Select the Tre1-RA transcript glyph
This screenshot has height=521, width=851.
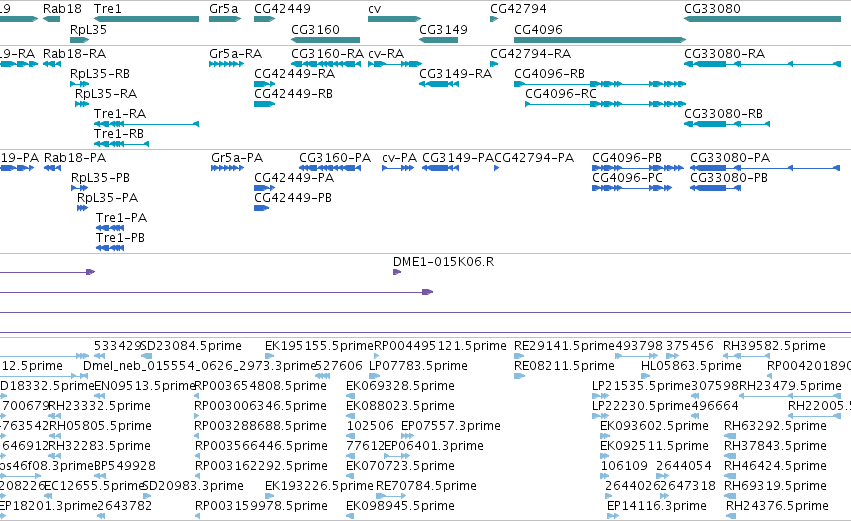(147, 124)
